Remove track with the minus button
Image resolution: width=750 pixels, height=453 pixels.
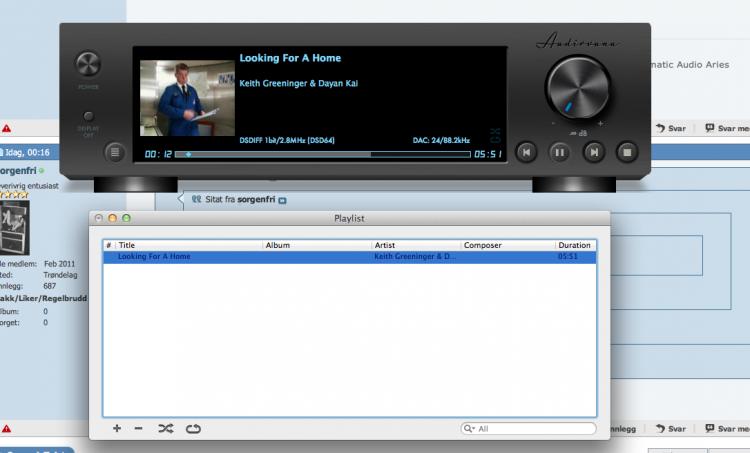[139, 428]
